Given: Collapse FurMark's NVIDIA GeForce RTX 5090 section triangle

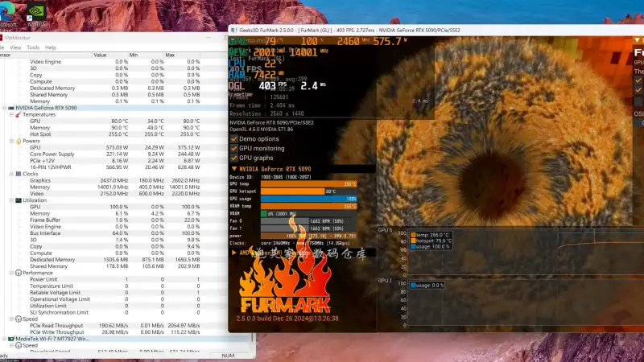Looking at the screenshot, I should [234, 169].
